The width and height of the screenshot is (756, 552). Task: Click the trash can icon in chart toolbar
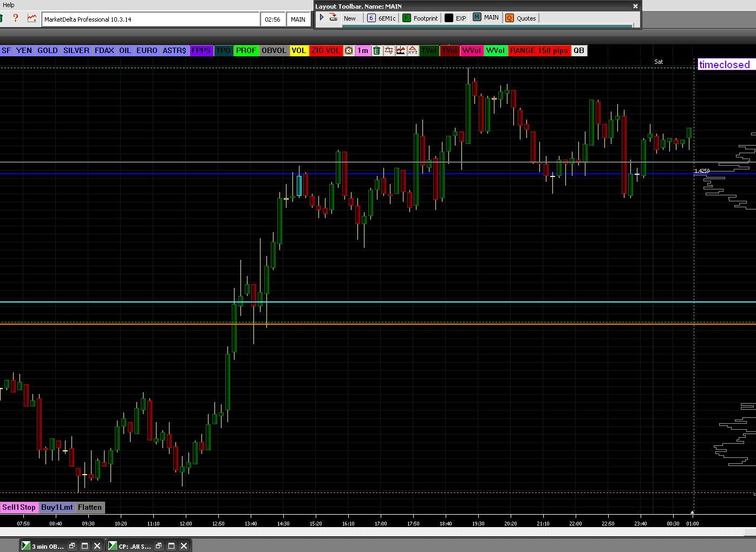tap(376, 51)
